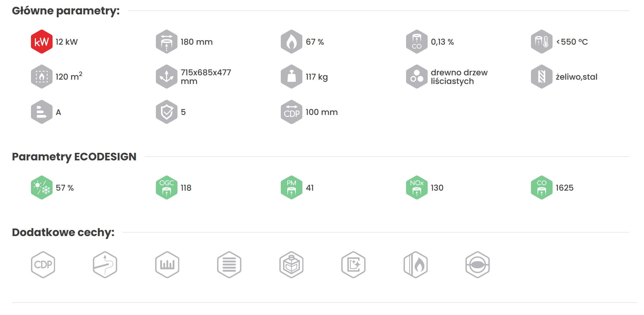This screenshot has height=315, width=644.
Task: Click the energy class A icon
Action: point(41,112)
